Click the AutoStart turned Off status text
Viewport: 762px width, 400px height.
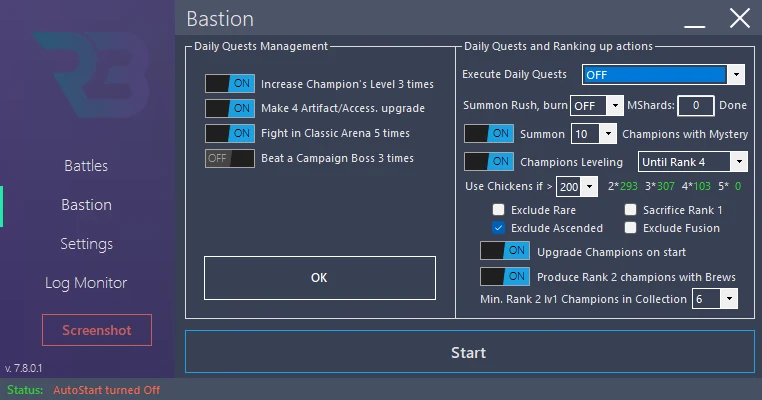106,390
